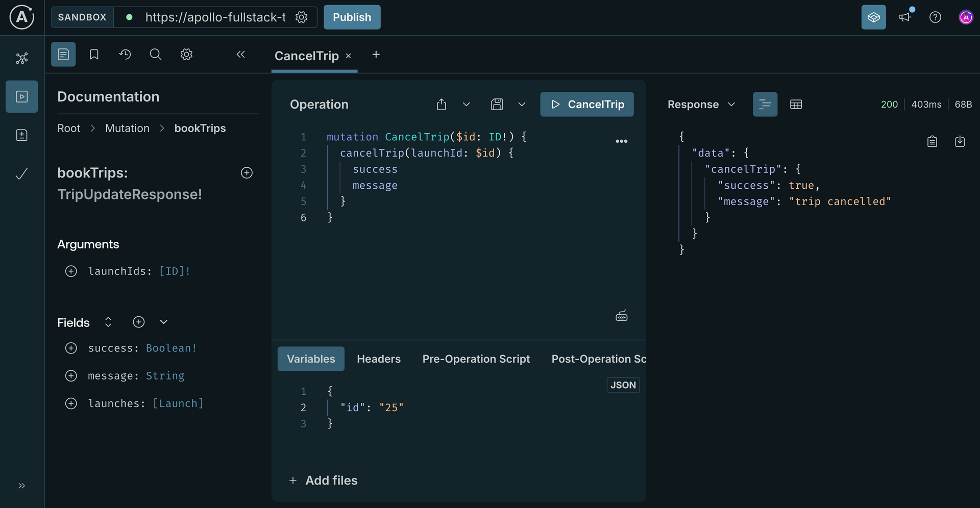Click the Publish button
980x508 pixels.
(352, 17)
